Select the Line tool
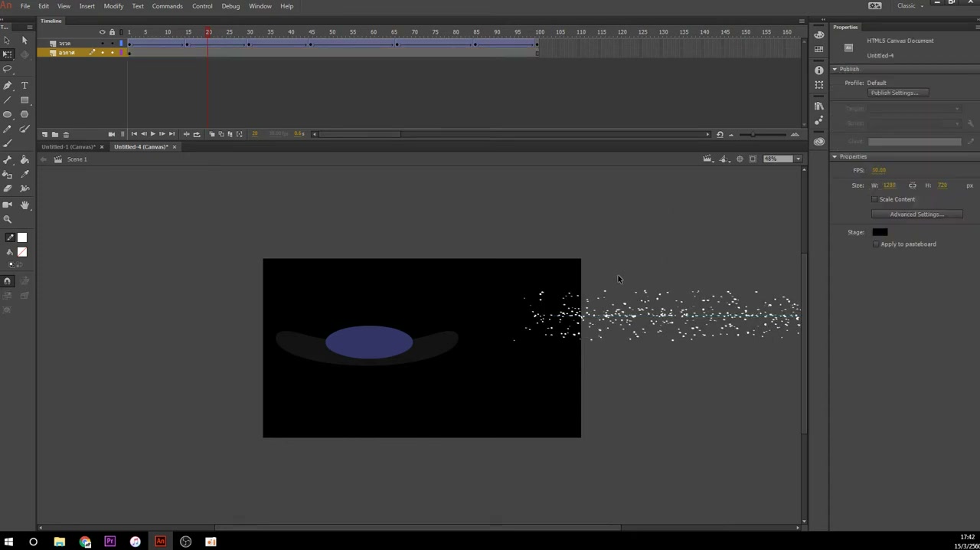This screenshot has width=980, height=550. 8,100
